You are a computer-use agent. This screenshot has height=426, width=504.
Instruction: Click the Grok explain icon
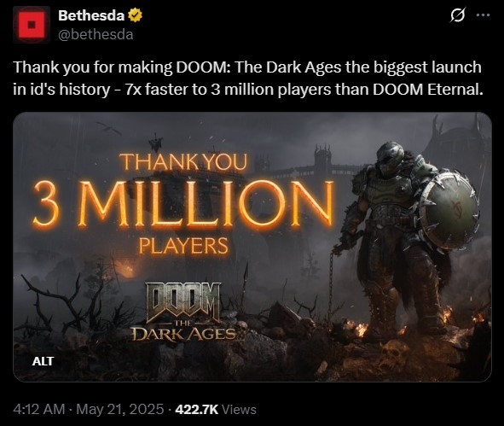coord(457,15)
